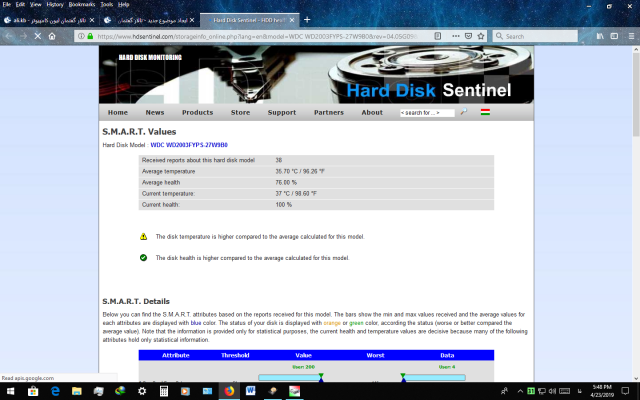Viewport: 640px width, 400px height.
Task: Click the Threshold column header
Action: tap(235, 355)
